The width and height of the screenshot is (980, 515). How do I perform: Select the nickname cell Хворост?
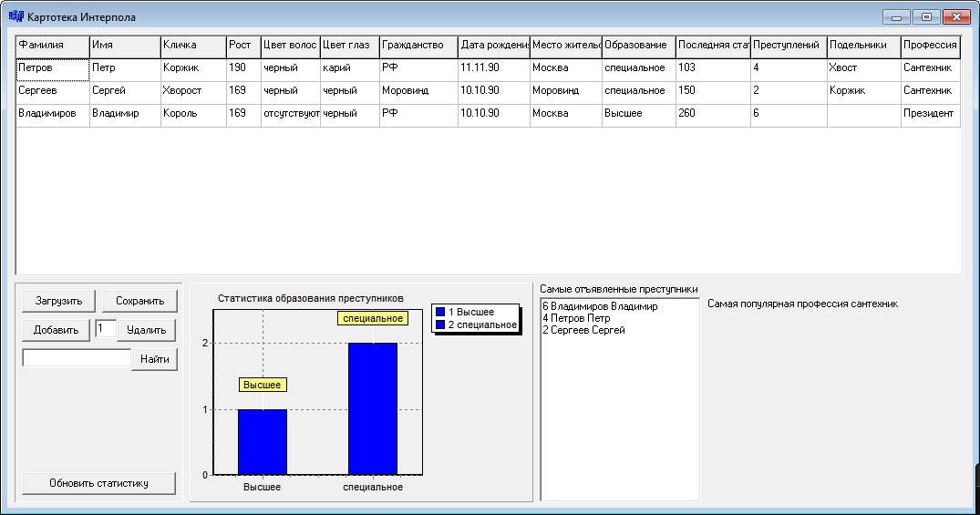point(193,92)
